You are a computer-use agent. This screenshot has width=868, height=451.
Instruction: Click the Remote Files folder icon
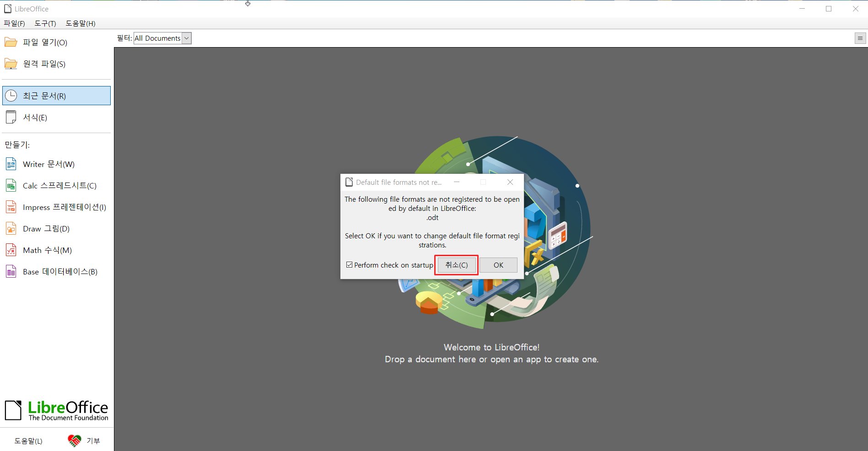pyautogui.click(x=11, y=64)
